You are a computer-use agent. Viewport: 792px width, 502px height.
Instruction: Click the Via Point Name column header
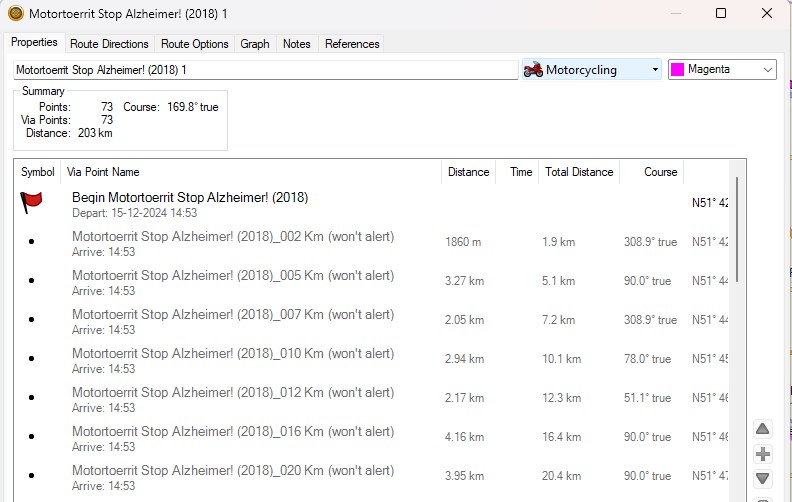tap(104, 172)
